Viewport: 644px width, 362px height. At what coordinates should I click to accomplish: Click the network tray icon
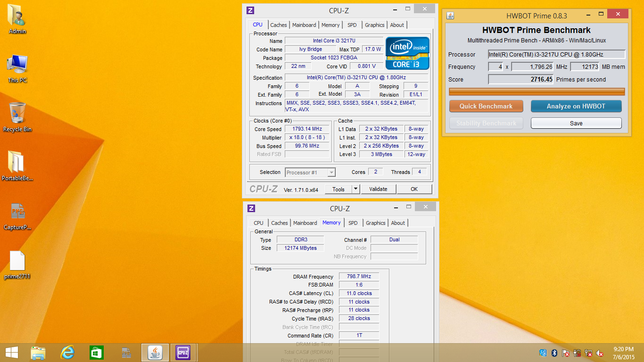(x=588, y=353)
